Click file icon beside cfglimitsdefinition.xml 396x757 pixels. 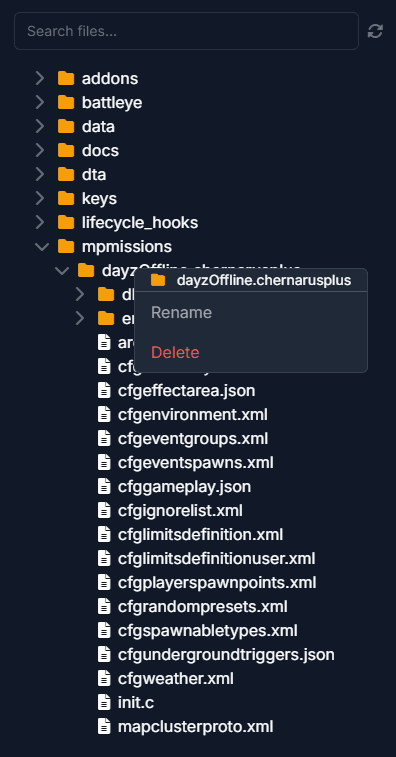[104, 535]
